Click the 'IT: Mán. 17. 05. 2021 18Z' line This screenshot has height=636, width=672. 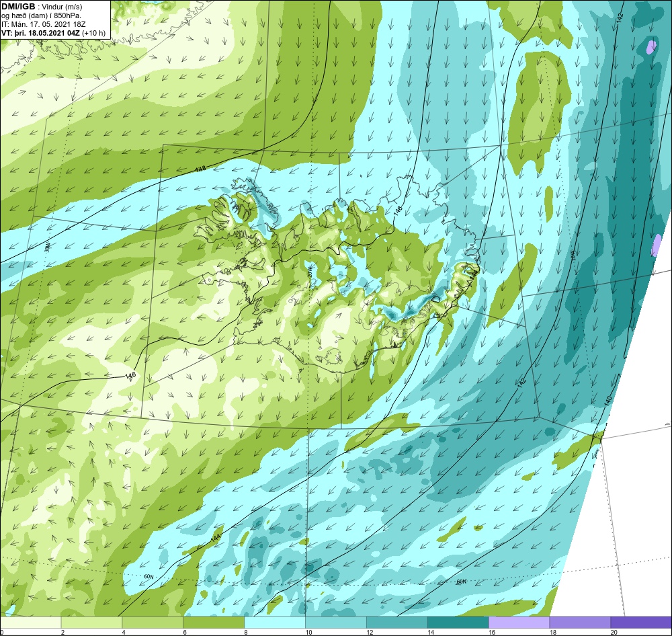point(44,24)
